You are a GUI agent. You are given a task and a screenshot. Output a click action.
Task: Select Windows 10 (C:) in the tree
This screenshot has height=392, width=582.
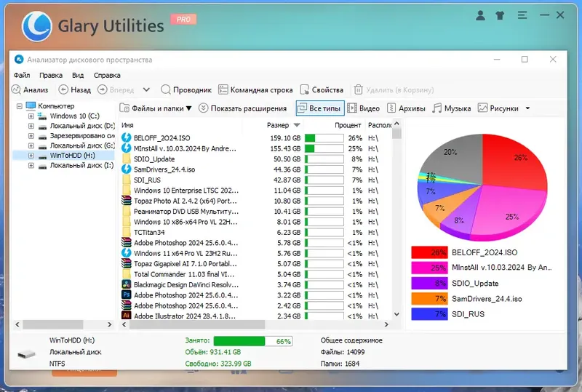[75, 116]
